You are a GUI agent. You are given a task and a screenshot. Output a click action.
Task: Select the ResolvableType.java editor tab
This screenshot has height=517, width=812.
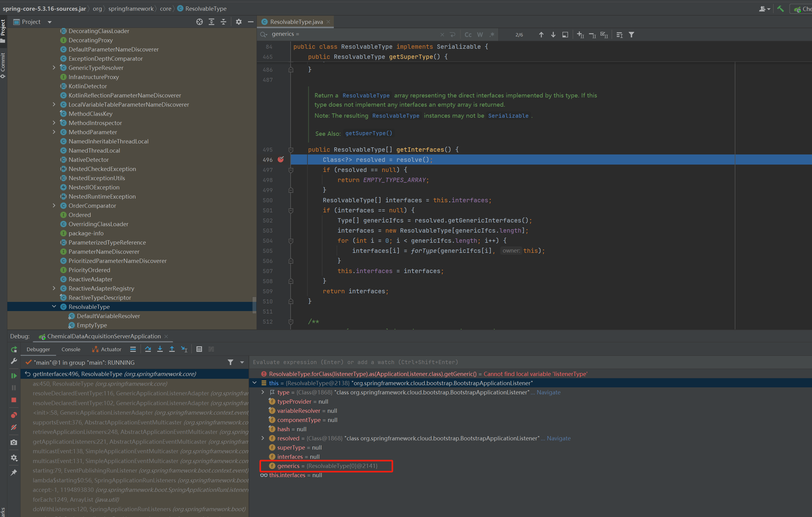pyautogui.click(x=296, y=22)
